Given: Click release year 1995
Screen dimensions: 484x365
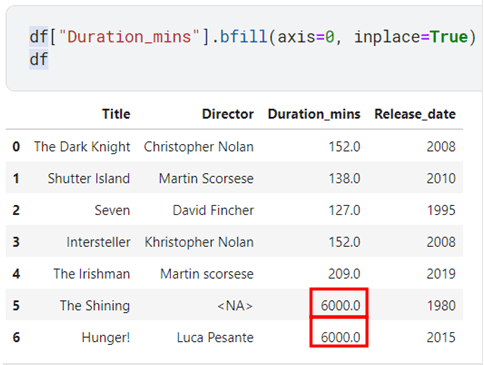Looking at the screenshot, I should (441, 210).
